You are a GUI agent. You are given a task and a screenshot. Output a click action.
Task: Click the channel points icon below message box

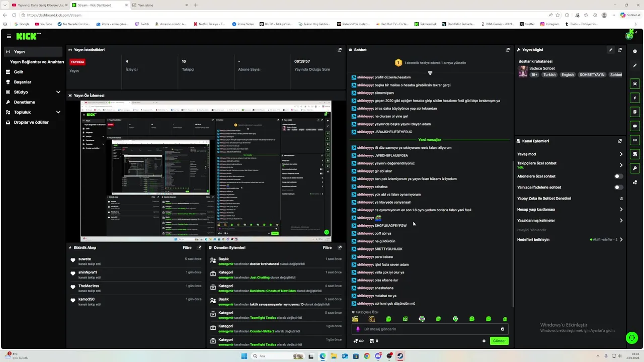click(x=358, y=341)
